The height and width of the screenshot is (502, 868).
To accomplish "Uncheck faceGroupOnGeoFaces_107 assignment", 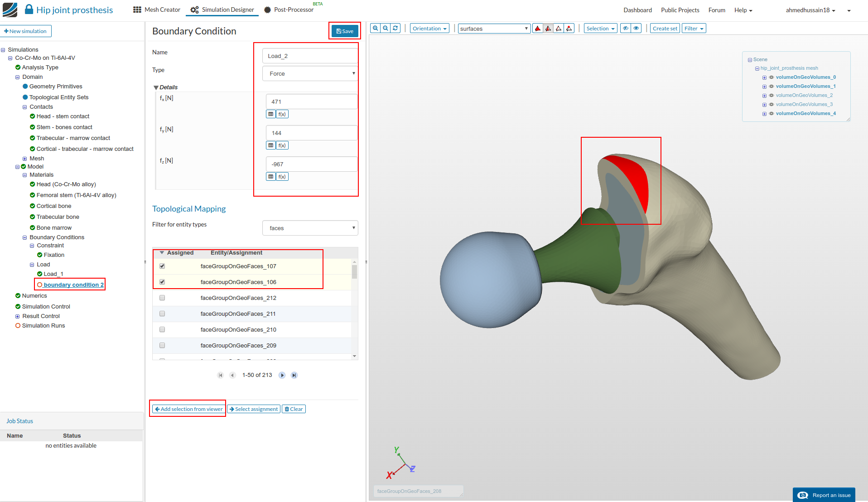I will point(162,266).
